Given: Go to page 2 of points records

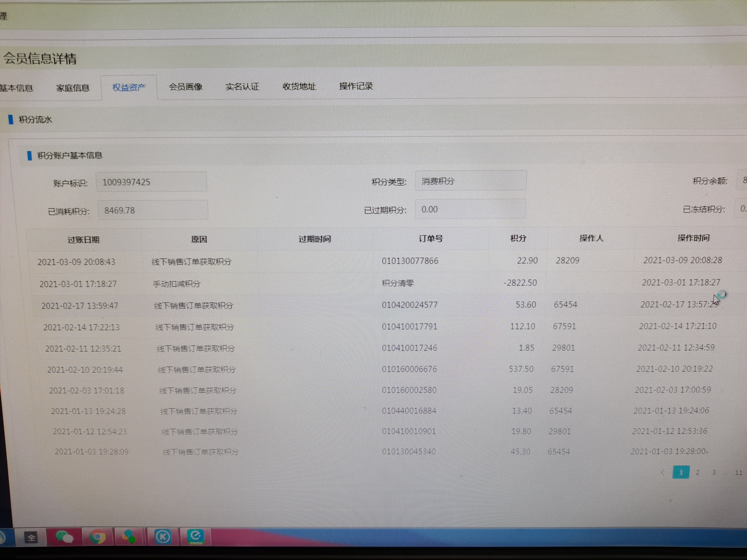Looking at the screenshot, I should click(697, 472).
